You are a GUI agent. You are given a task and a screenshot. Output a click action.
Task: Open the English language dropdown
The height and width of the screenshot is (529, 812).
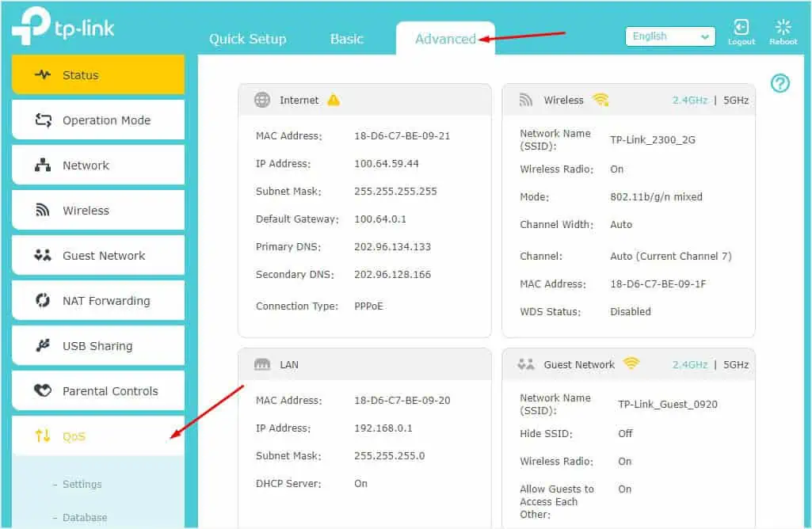click(670, 36)
